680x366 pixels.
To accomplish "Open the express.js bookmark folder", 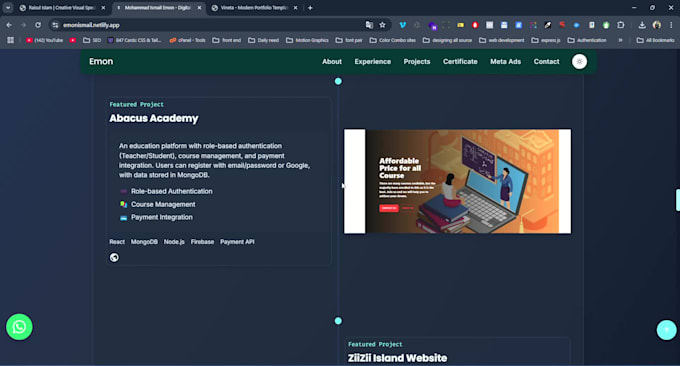I will (546, 40).
